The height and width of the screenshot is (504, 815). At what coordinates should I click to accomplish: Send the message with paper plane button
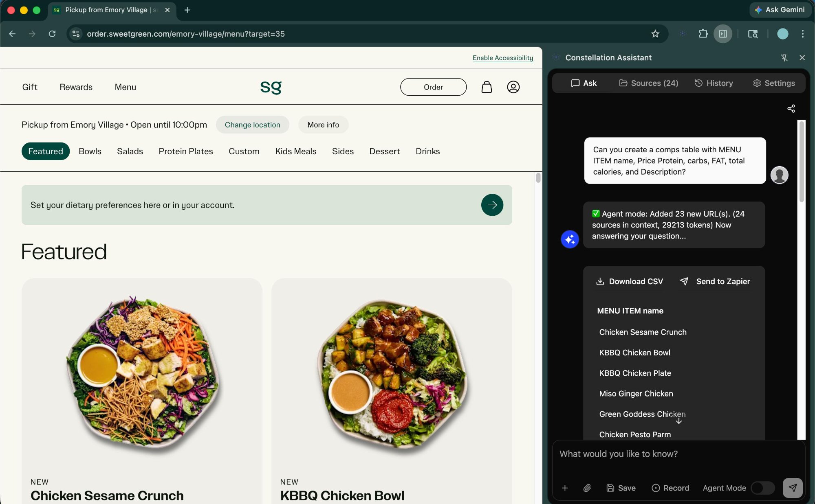coord(793,488)
